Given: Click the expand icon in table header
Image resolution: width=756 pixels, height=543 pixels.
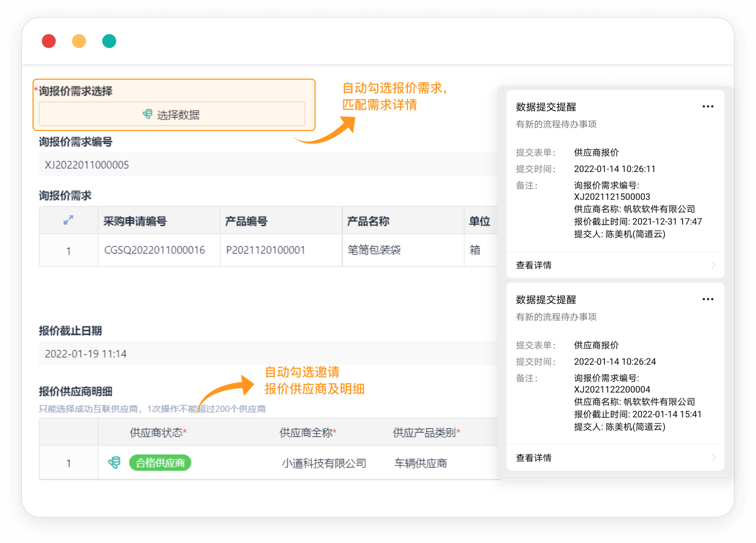Looking at the screenshot, I should point(68,221).
